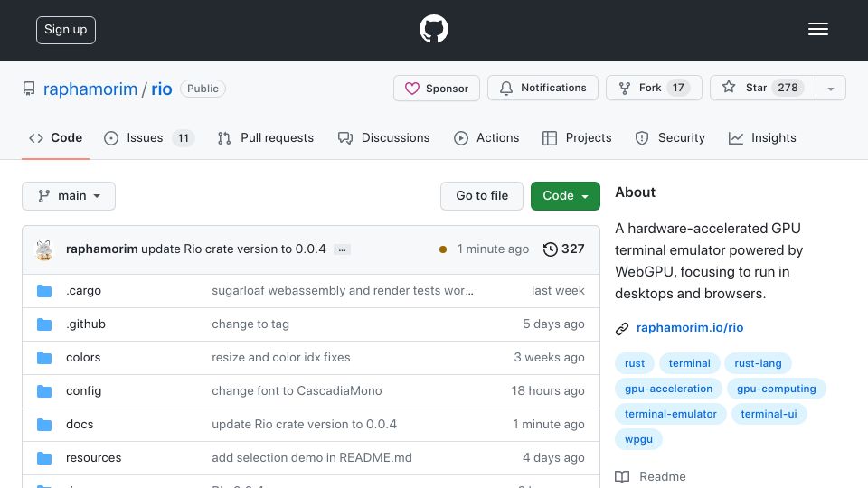Open raphamorim author link in latest commit
The width and height of the screenshot is (868, 488).
pos(102,249)
